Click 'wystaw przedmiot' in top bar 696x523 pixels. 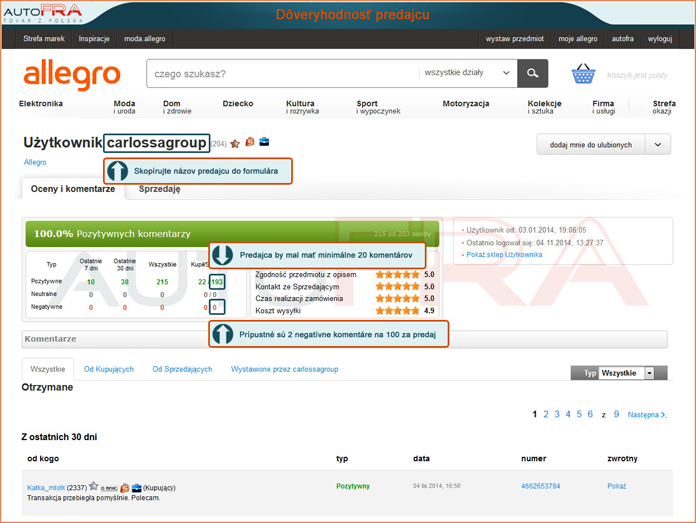point(515,39)
